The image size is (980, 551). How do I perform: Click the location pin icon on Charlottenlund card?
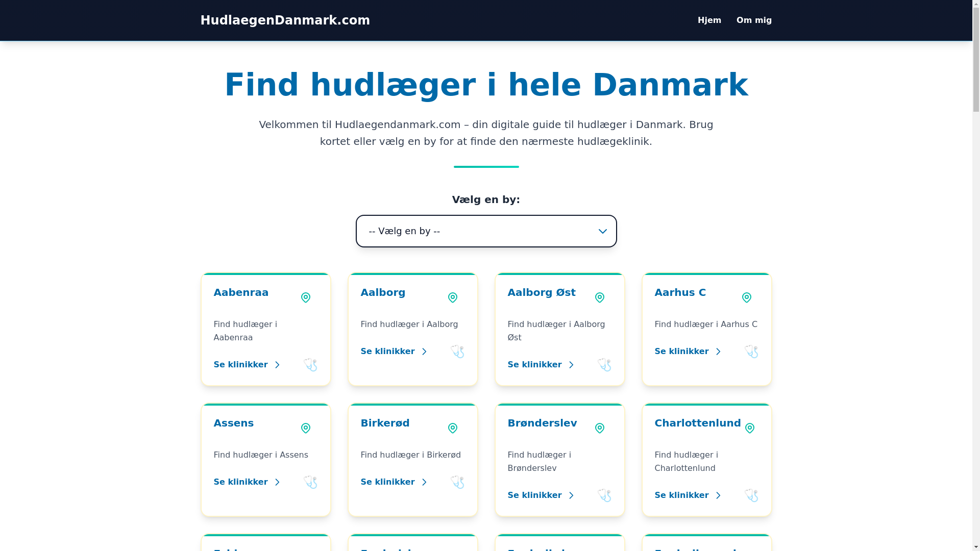point(750,428)
